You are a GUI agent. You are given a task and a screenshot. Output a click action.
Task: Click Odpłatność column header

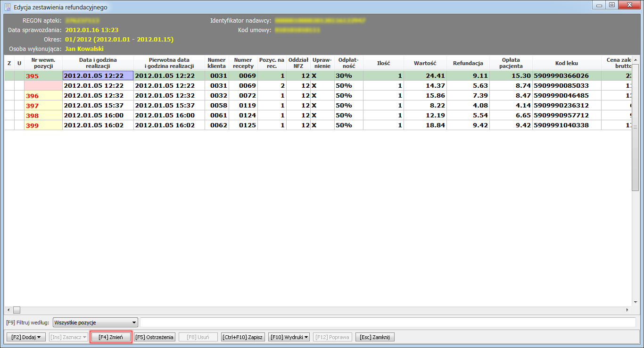(x=349, y=63)
